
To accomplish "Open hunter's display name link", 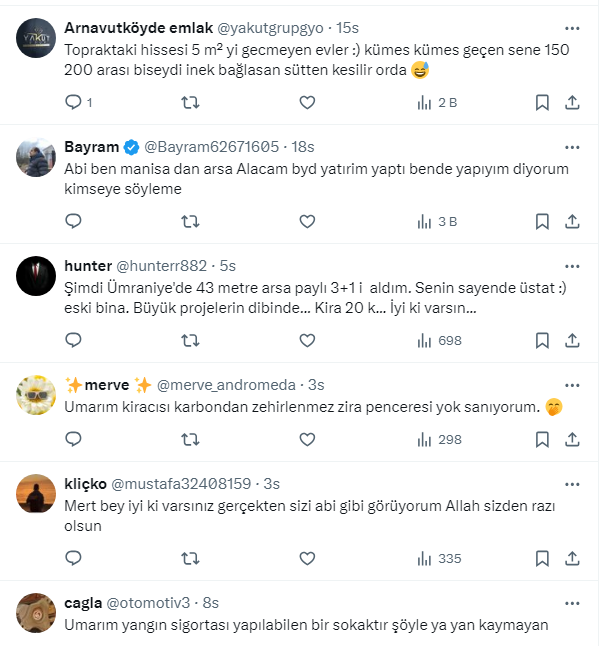I will pos(87,266).
